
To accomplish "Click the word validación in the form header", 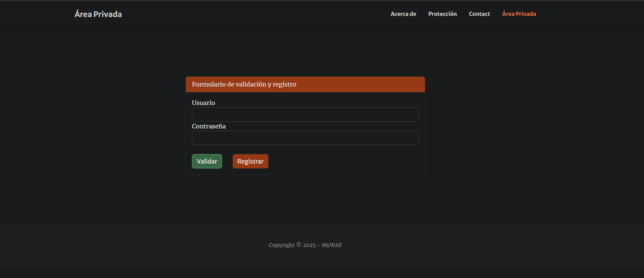I will [251, 84].
